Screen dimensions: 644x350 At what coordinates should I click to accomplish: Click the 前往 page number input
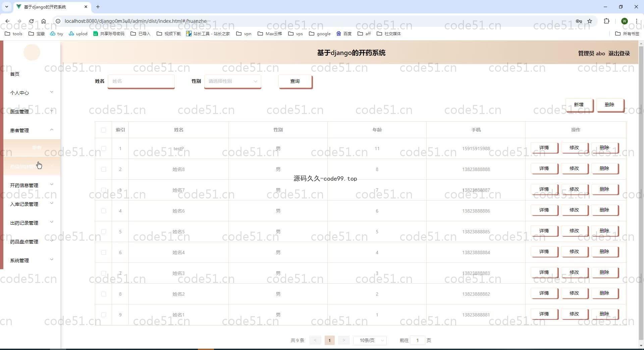pos(418,340)
